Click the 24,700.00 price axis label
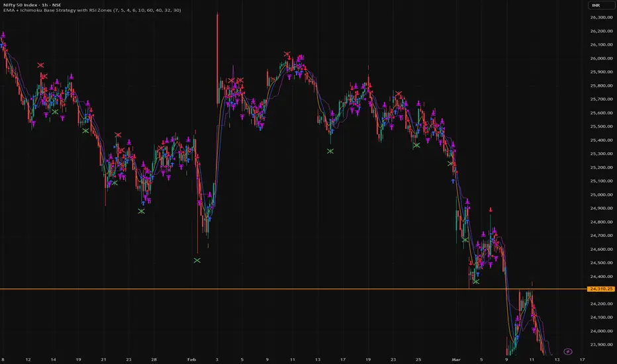Screen dimensions: 617x364 tap(601, 236)
